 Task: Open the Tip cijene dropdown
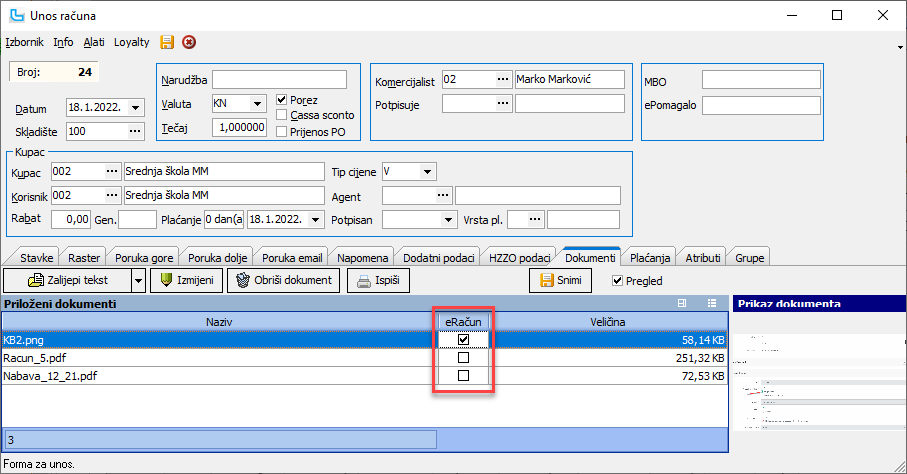tap(427, 172)
